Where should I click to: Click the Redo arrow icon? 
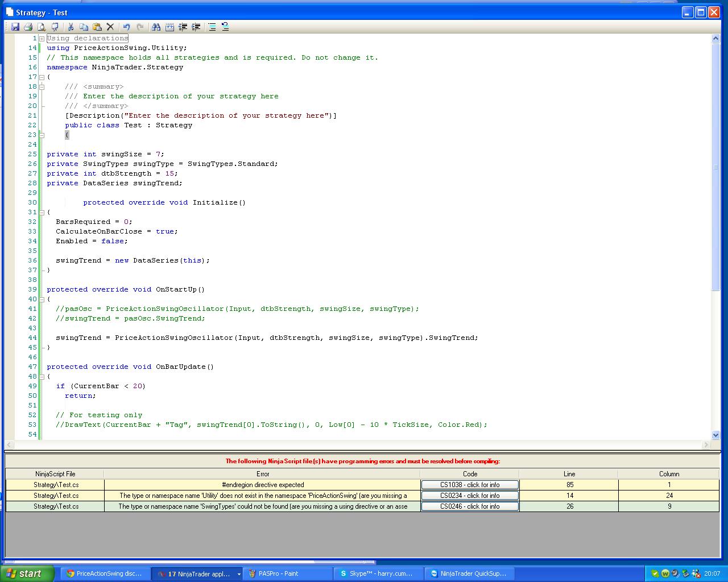139,27
